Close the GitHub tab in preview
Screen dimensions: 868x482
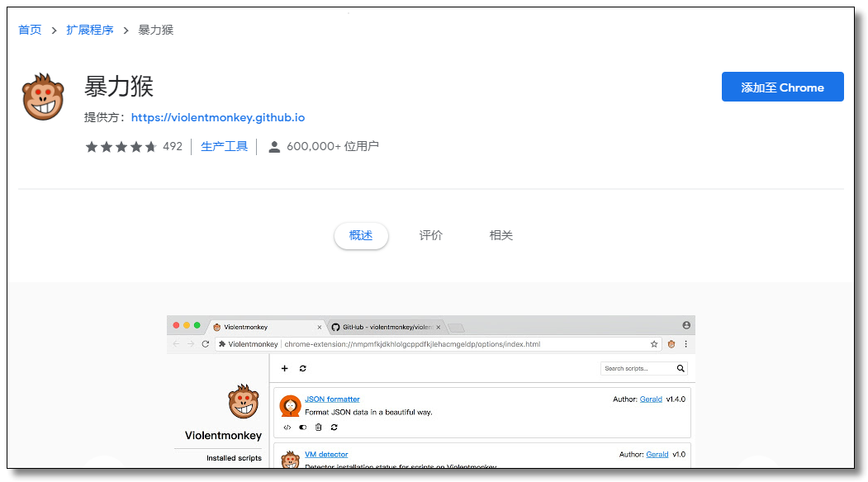click(439, 327)
